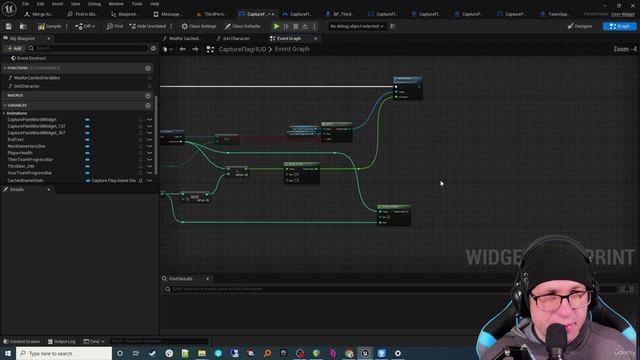Toggle visibility eye for CachedGameState variable
This screenshot has width=640, height=360.
point(149,180)
